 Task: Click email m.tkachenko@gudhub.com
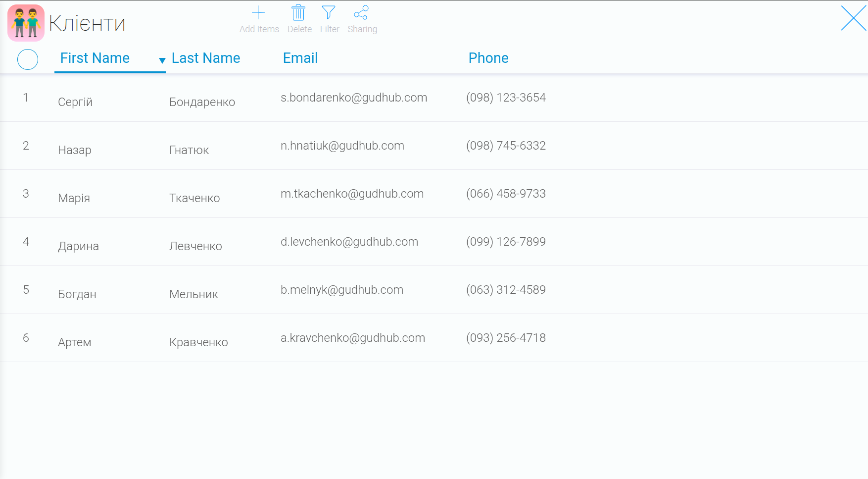pyautogui.click(x=352, y=194)
